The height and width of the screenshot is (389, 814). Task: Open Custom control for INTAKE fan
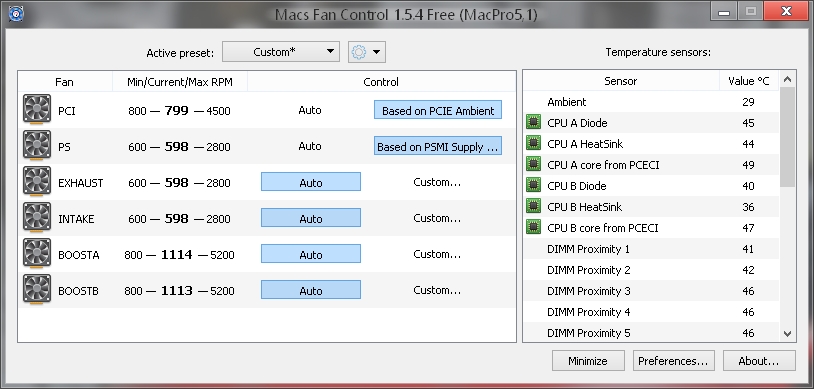(437, 218)
